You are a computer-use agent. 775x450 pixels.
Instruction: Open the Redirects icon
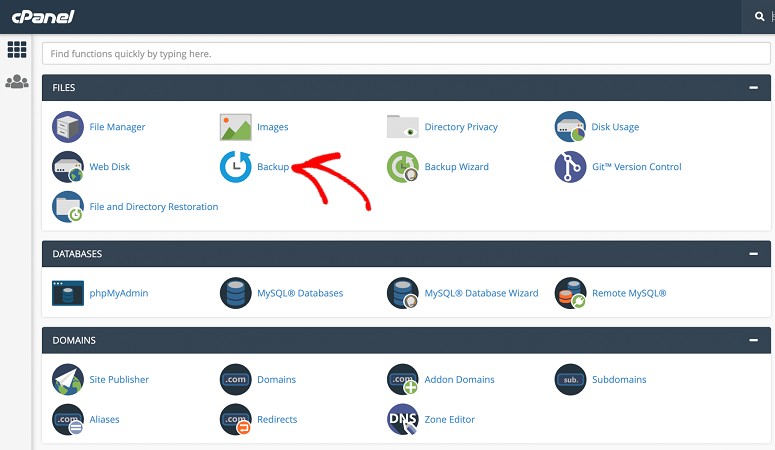[235, 419]
